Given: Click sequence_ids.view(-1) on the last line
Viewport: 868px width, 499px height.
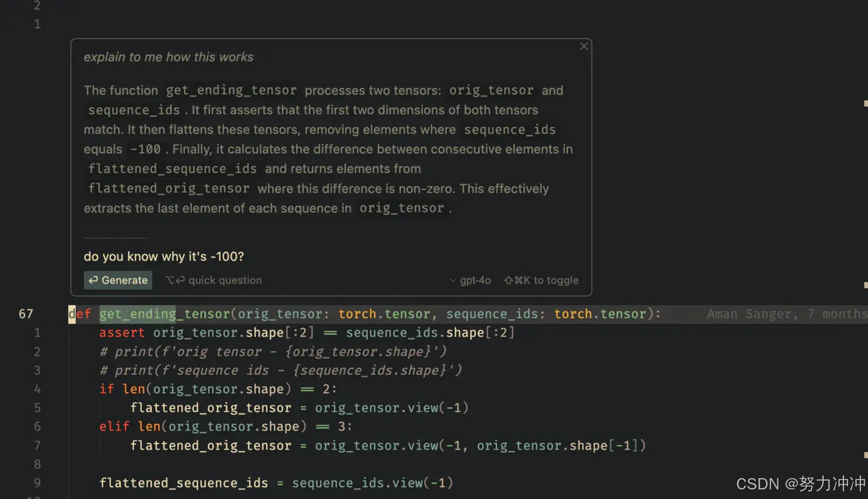Looking at the screenshot, I should [372, 483].
